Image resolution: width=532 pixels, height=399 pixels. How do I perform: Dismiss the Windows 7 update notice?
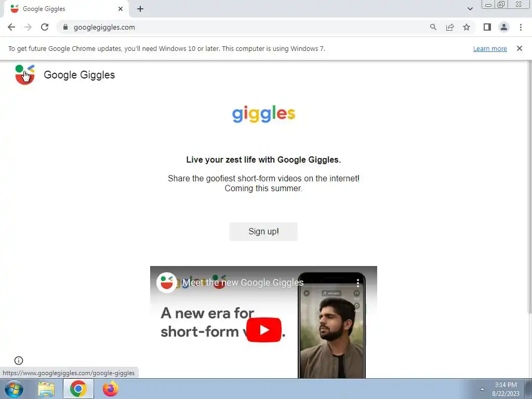pos(520,48)
